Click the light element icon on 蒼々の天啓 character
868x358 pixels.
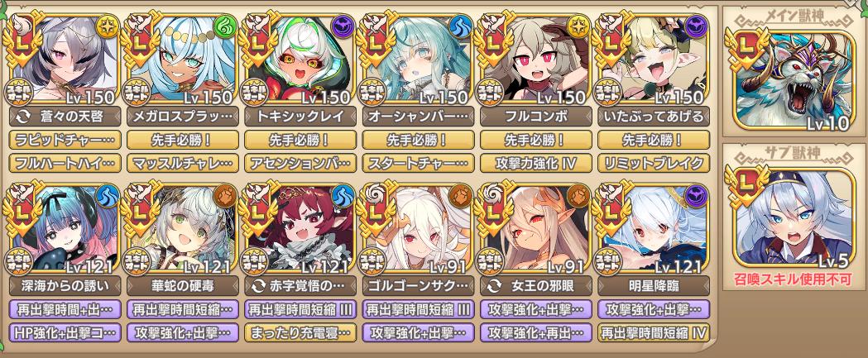pos(107,26)
